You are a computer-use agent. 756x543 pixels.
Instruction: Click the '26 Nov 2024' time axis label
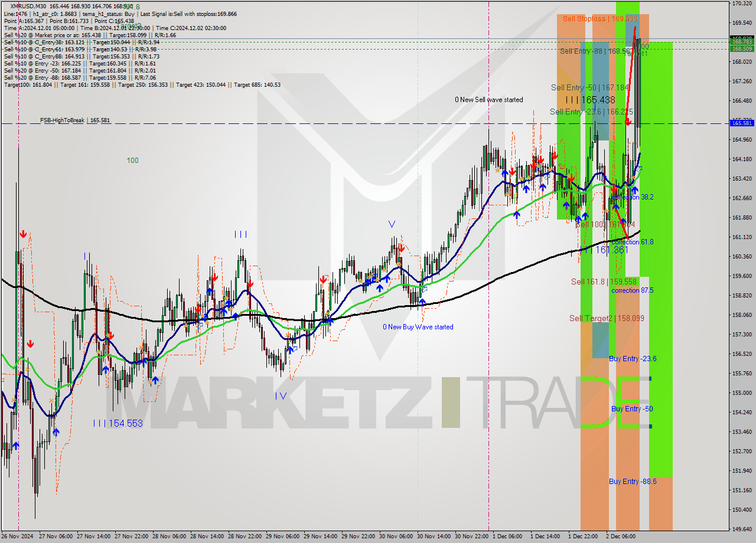click(x=18, y=537)
